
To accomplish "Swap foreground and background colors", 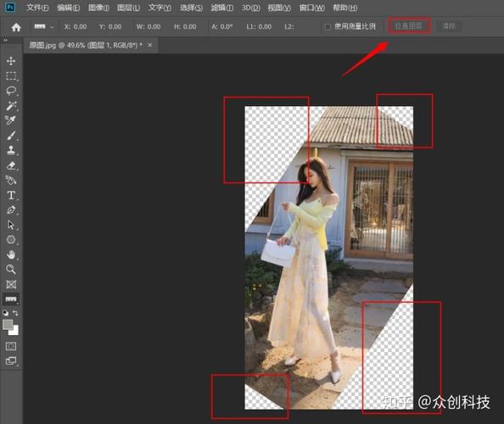I will coord(15,313).
